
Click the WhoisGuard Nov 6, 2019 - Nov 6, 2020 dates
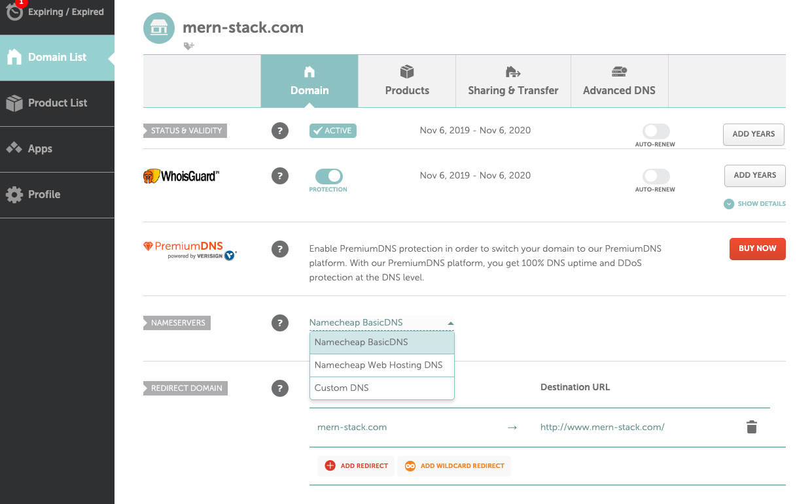(x=475, y=175)
